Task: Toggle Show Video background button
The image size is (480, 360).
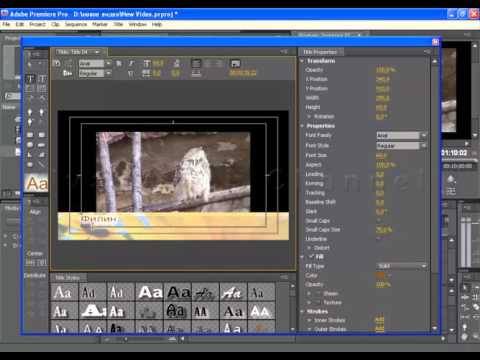Action: coord(236,63)
